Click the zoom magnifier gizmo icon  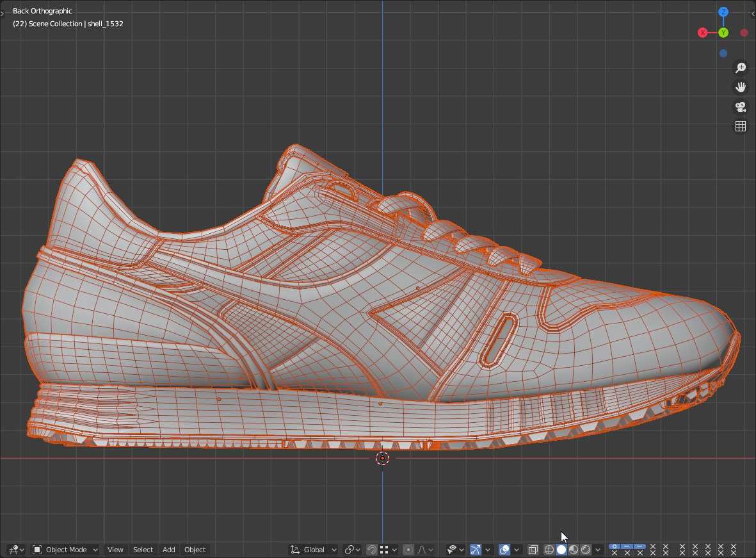pos(741,68)
